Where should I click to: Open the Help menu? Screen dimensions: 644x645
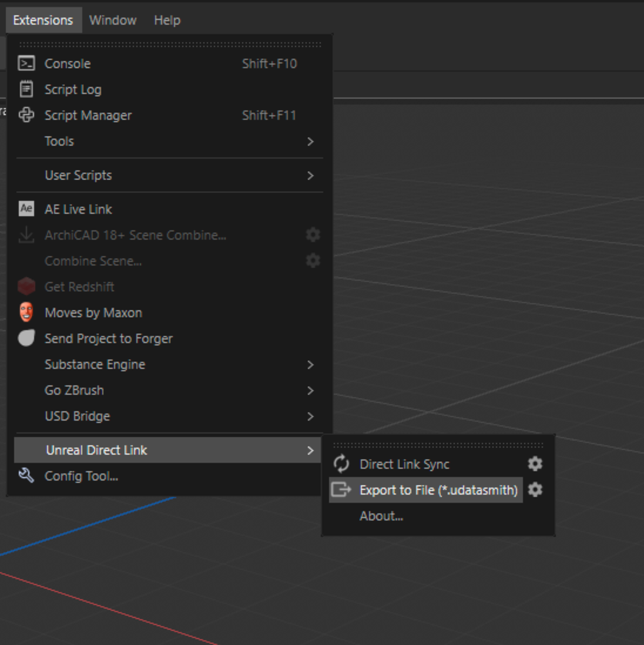coord(167,20)
